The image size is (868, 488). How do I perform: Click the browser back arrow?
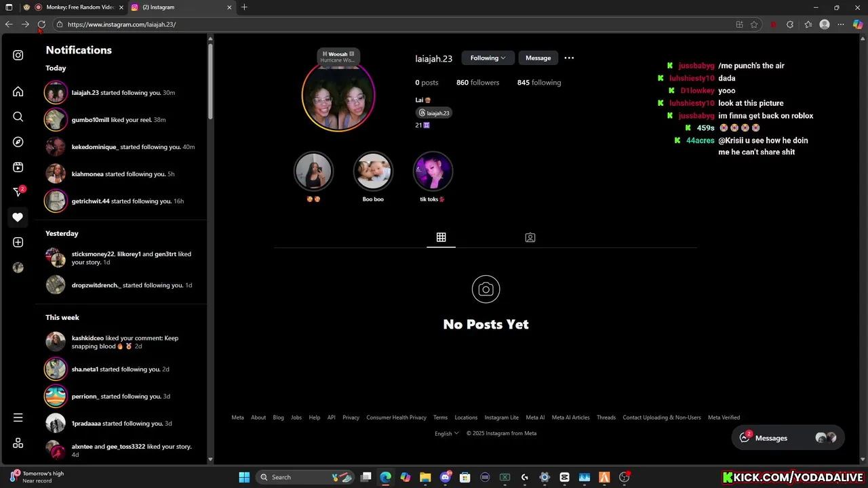tap(9, 24)
